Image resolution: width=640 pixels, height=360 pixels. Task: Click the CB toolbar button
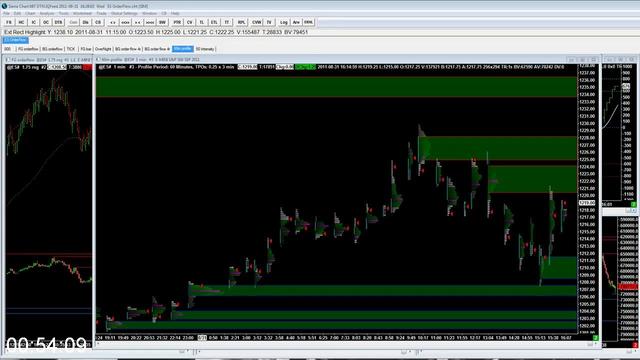pyautogui.click(x=98, y=22)
